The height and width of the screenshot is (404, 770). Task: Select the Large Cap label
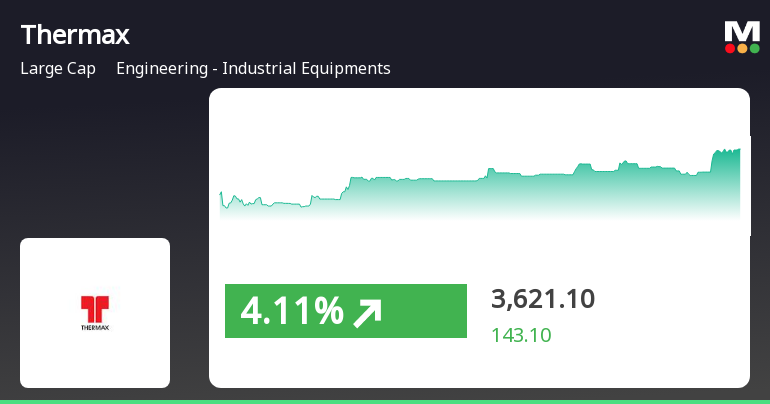point(58,69)
